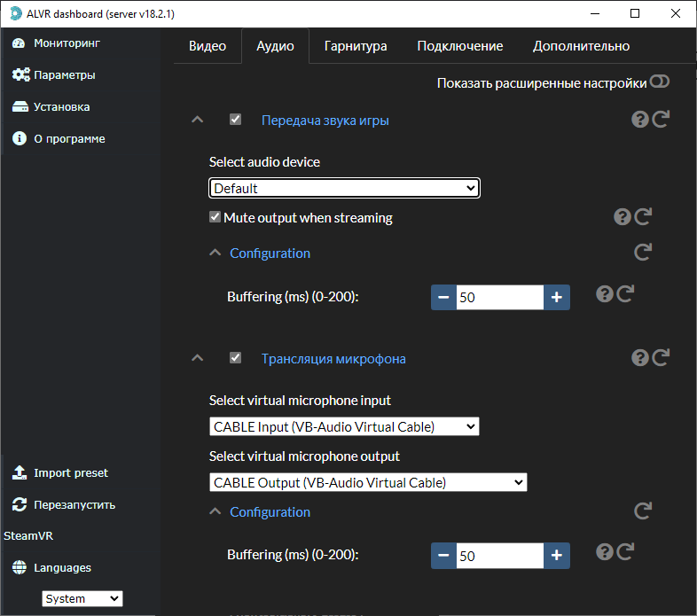Image resolution: width=697 pixels, height=616 pixels.
Task: Collapse the Трансляция микрофона section chevron
Action: pyautogui.click(x=198, y=358)
